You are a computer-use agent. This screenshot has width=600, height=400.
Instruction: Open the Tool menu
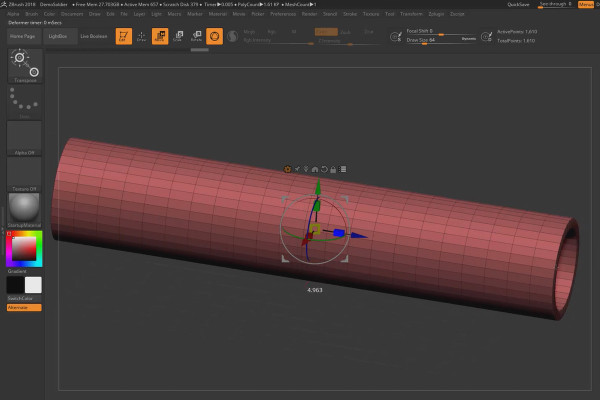point(390,14)
